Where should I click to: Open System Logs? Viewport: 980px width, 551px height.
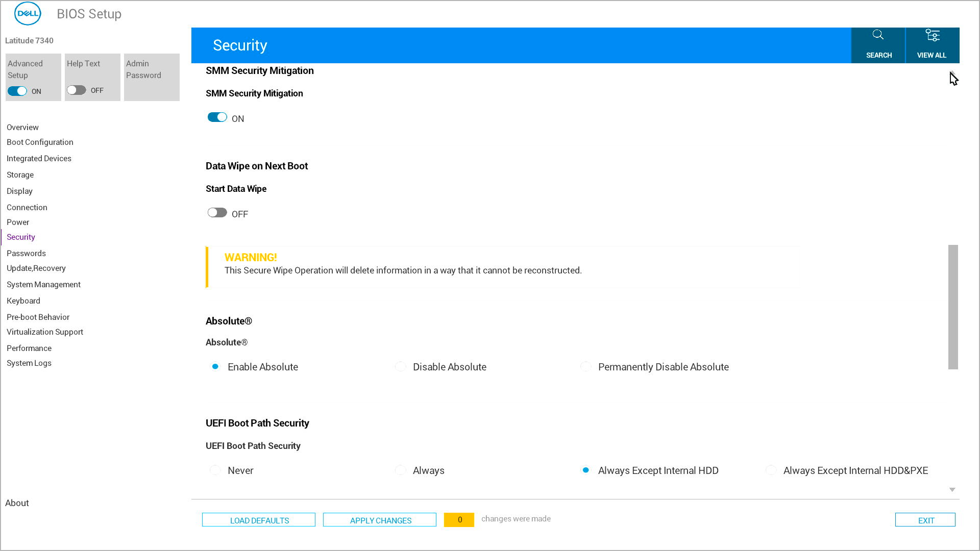click(x=29, y=363)
